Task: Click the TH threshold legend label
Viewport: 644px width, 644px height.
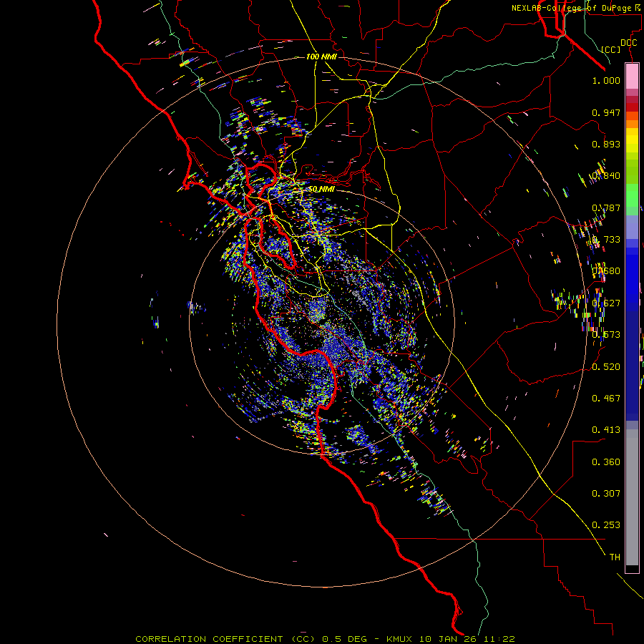Action: click(615, 557)
